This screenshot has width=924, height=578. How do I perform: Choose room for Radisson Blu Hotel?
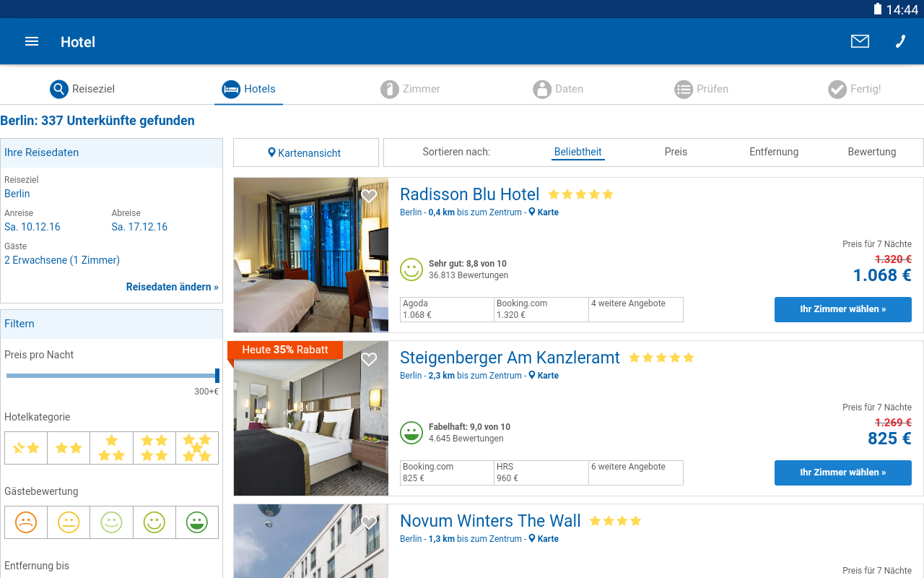(x=843, y=309)
